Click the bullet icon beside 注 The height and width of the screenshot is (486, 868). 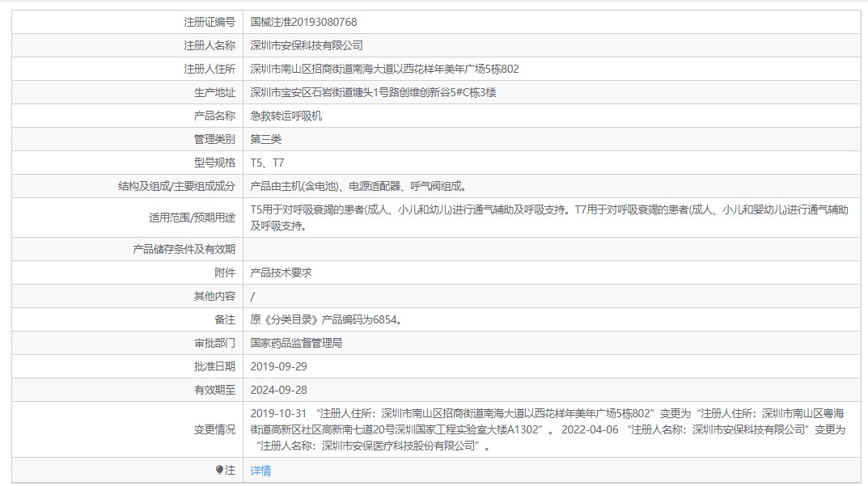click(x=219, y=470)
